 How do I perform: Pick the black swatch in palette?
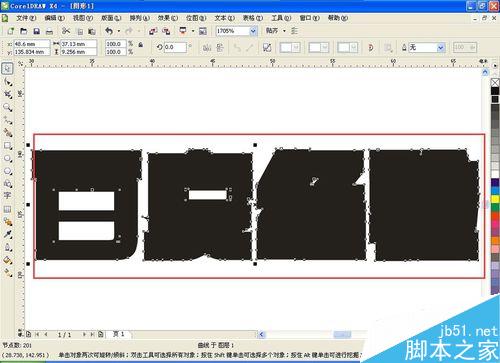click(x=495, y=91)
